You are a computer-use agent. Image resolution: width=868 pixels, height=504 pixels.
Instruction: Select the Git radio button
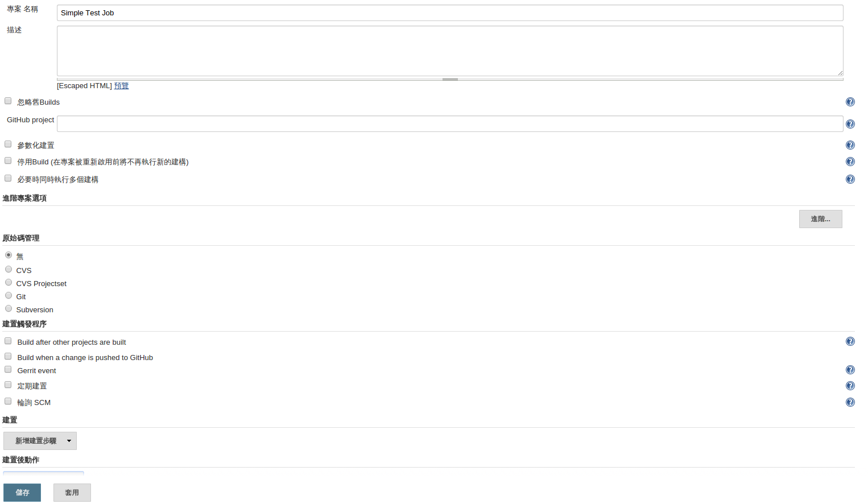[9, 295]
